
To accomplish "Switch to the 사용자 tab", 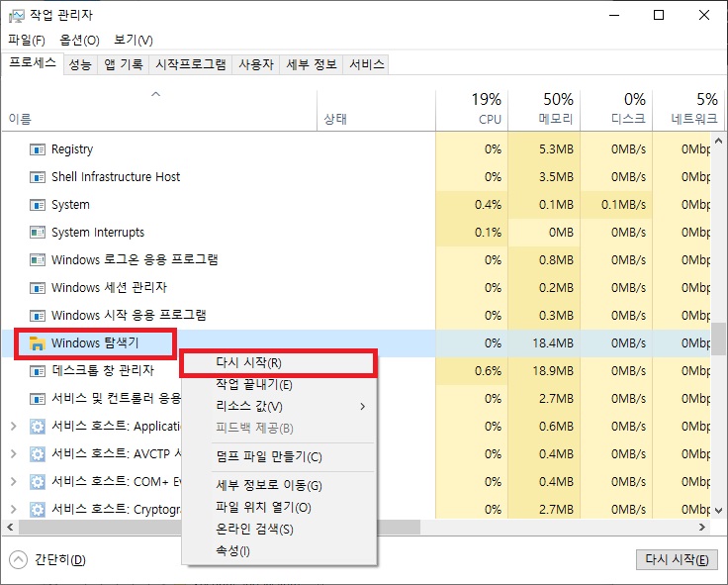I will 256,64.
